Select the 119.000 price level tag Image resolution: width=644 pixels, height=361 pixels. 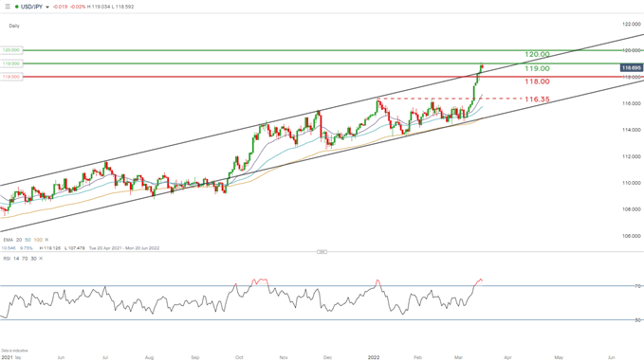[x=11, y=63]
